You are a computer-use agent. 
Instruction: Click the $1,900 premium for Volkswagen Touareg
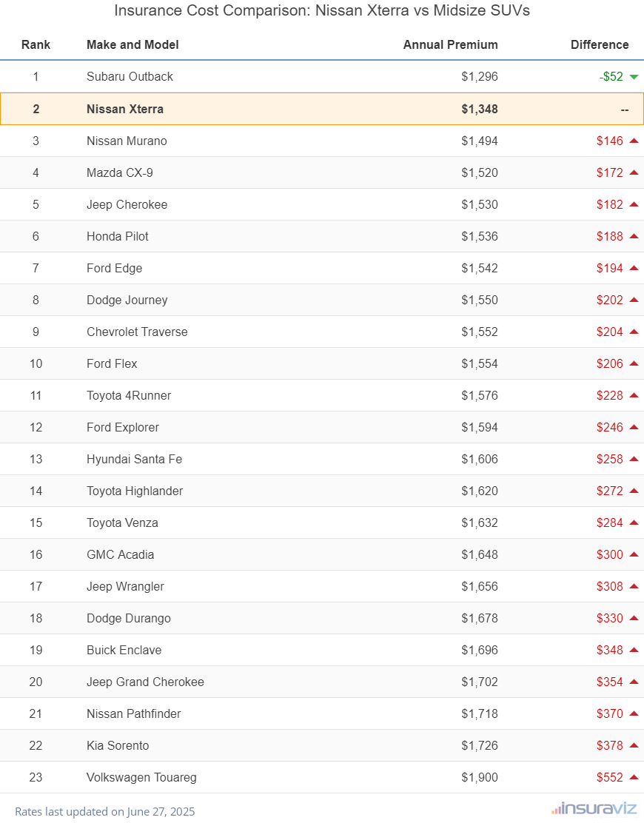pyautogui.click(x=479, y=777)
